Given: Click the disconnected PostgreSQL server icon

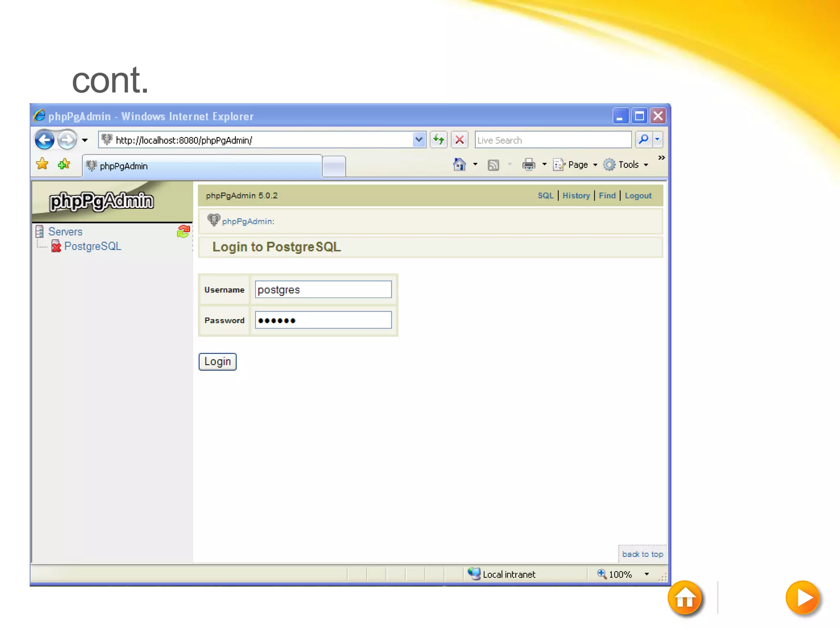Looking at the screenshot, I should point(56,246).
